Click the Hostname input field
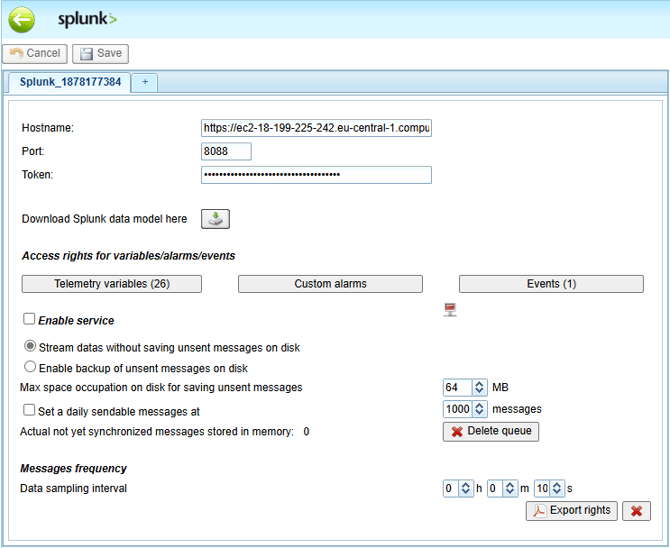 tap(316, 128)
